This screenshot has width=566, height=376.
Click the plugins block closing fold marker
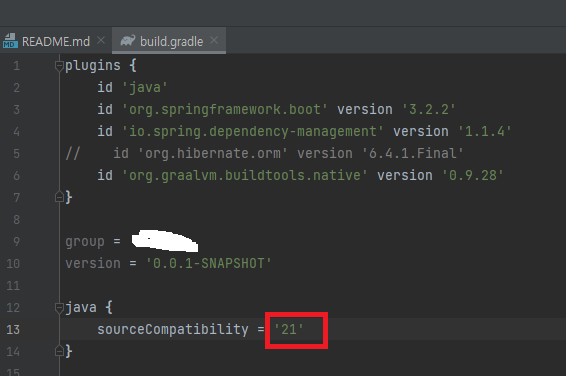(59, 197)
